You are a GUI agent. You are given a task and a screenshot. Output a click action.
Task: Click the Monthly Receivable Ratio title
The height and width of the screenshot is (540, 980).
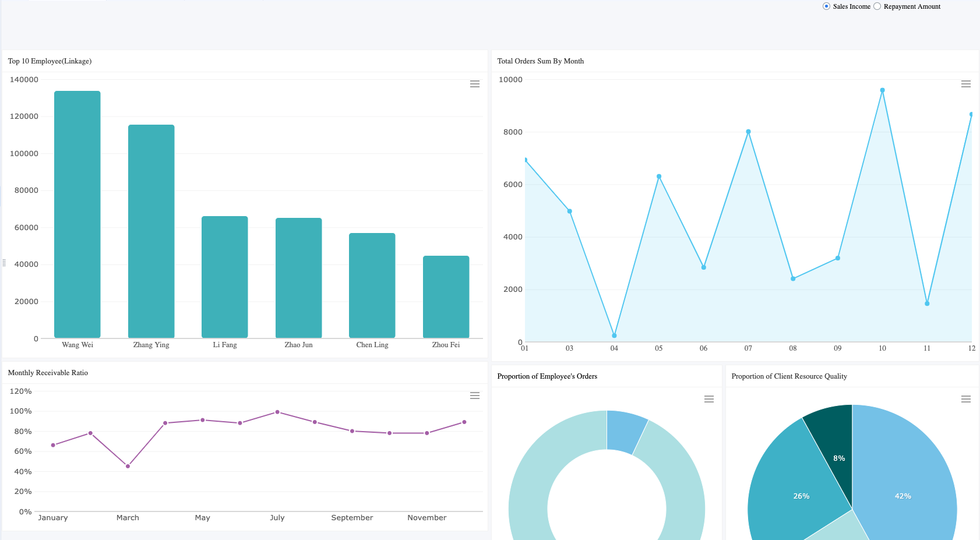coord(48,373)
